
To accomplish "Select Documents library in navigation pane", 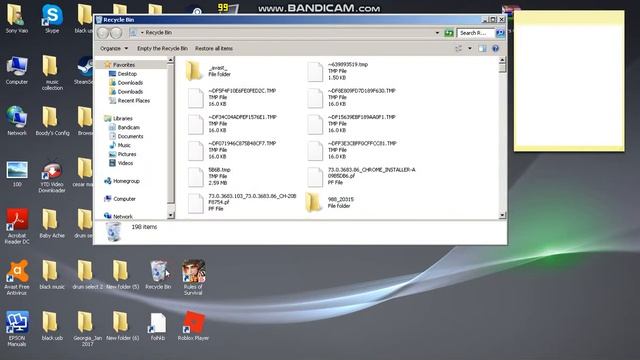I will (130, 136).
